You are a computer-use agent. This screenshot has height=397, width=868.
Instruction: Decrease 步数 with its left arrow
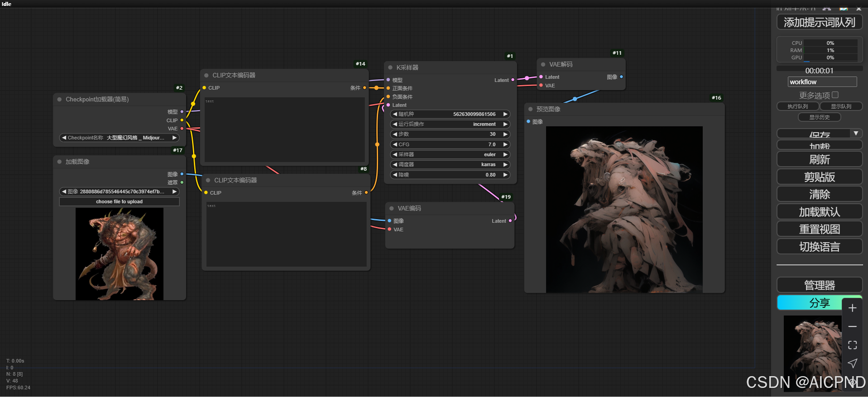[x=395, y=134]
